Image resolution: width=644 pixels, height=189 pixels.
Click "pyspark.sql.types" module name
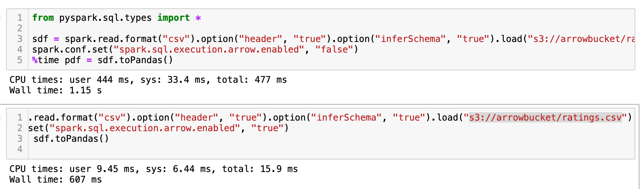point(105,18)
